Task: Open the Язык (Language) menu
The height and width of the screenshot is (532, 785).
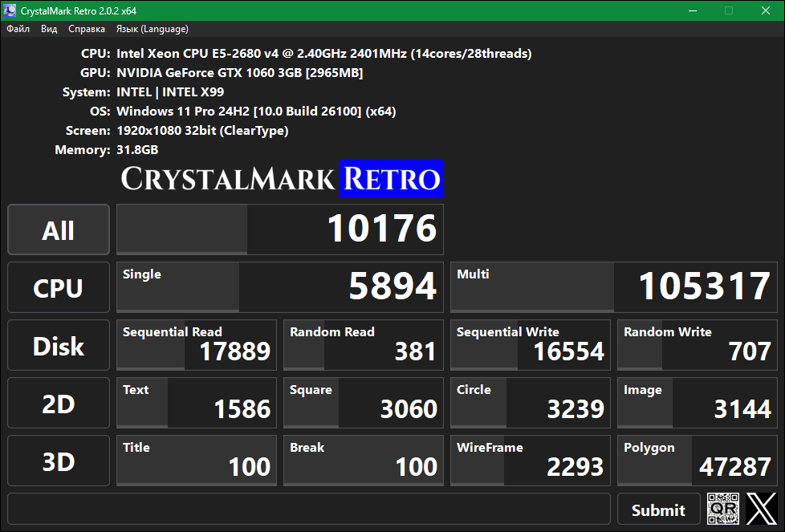Action: [x=153, y=29]
